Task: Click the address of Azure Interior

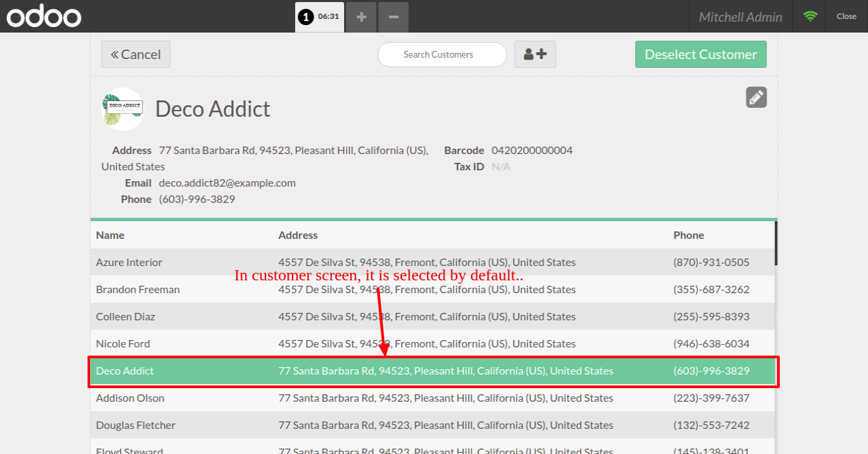Action: pos(427,262)
